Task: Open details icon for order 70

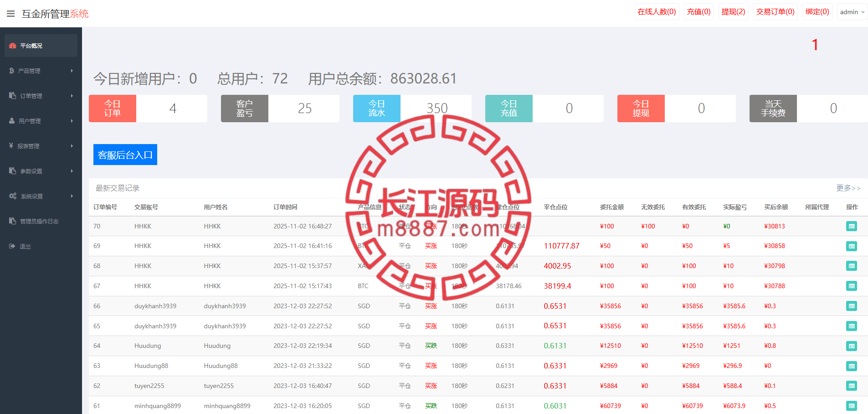Action: point(852,226)
